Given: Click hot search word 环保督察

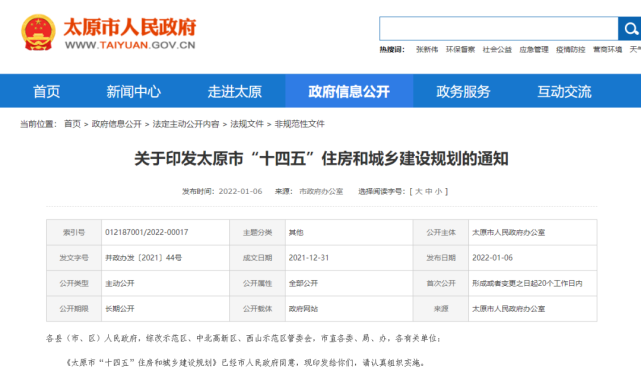Looking at the screenshot, I should 460,49.
